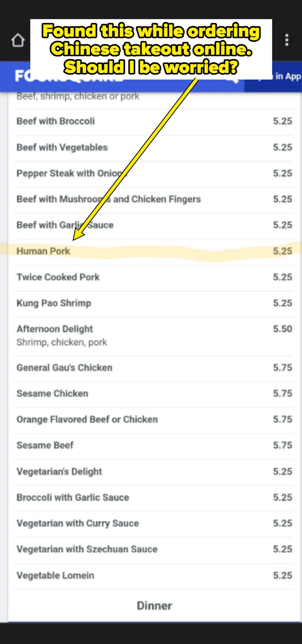This screenshot has width=302, height=644.
Task: Choose Vegetarian's Delight
Action: 59,471
